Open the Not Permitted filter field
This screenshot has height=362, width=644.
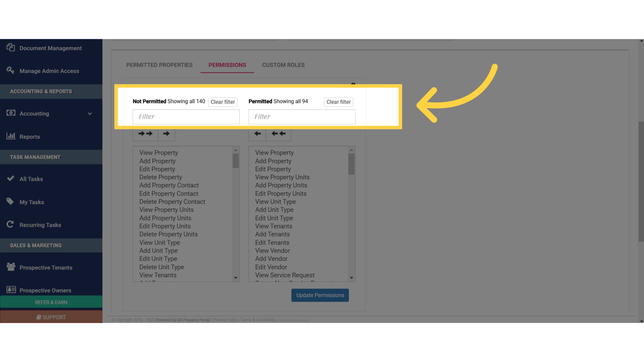[x=186, y=116]
